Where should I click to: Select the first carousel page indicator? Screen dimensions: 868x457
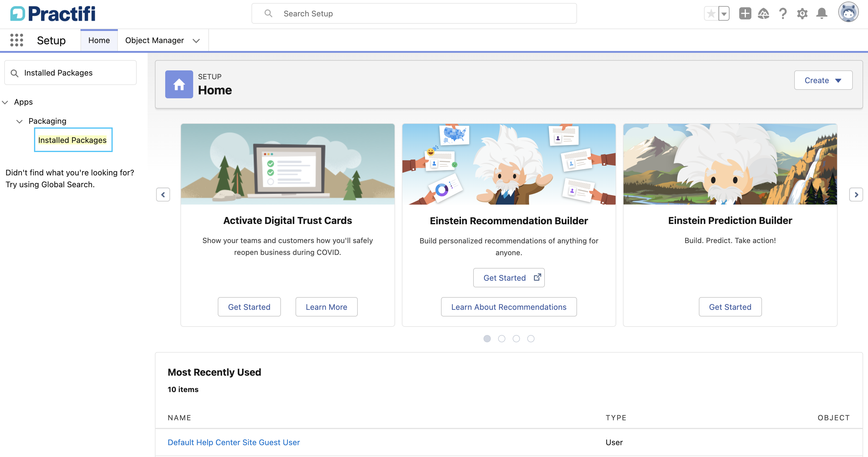(x=487, y=338)
